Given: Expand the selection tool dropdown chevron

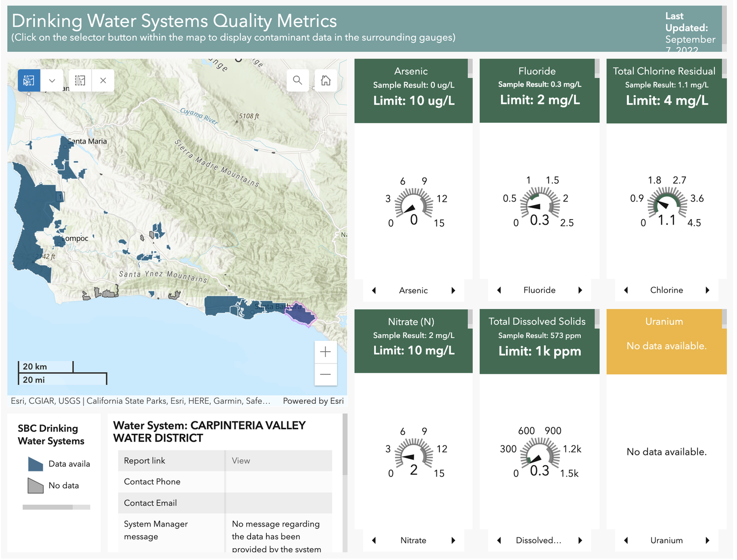Looking at the screenshot, I should [x=52, y=80].
